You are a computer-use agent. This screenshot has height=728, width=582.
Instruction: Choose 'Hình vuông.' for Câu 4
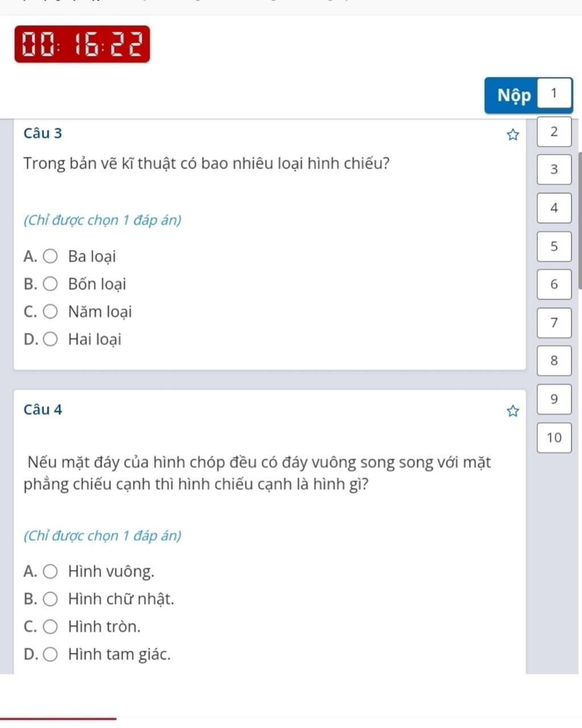(51, 572)
